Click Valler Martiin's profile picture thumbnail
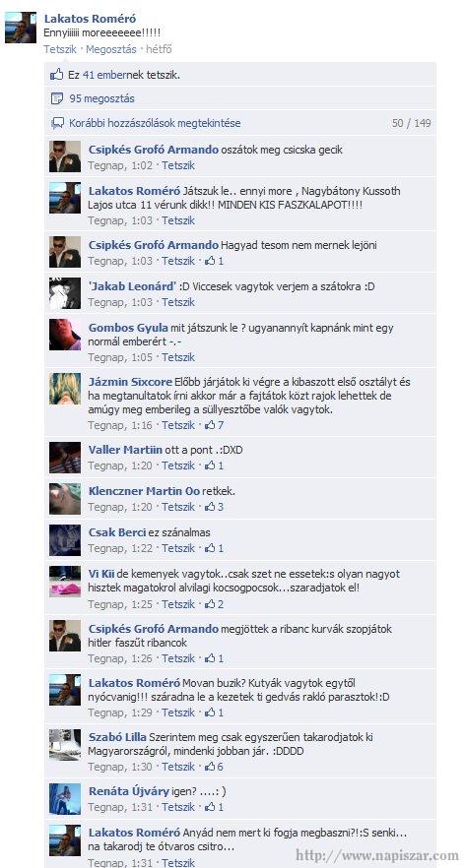This screenshot has width=464, height=868. tap(65, 458)
